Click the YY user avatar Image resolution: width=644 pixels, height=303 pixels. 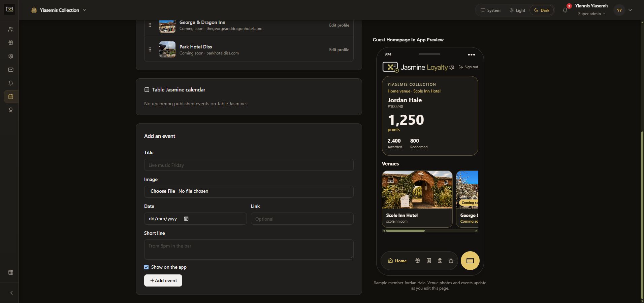click(619, 10)
